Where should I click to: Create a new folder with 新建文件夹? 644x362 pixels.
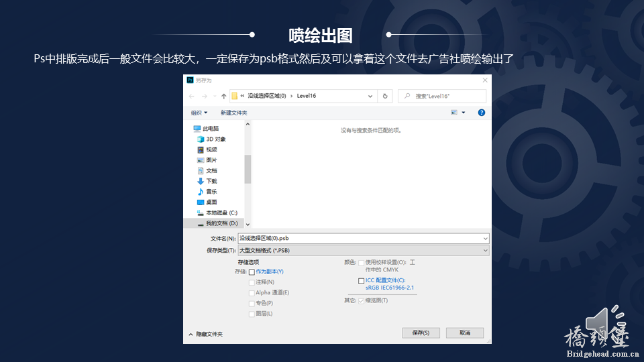tap(233, 113)
